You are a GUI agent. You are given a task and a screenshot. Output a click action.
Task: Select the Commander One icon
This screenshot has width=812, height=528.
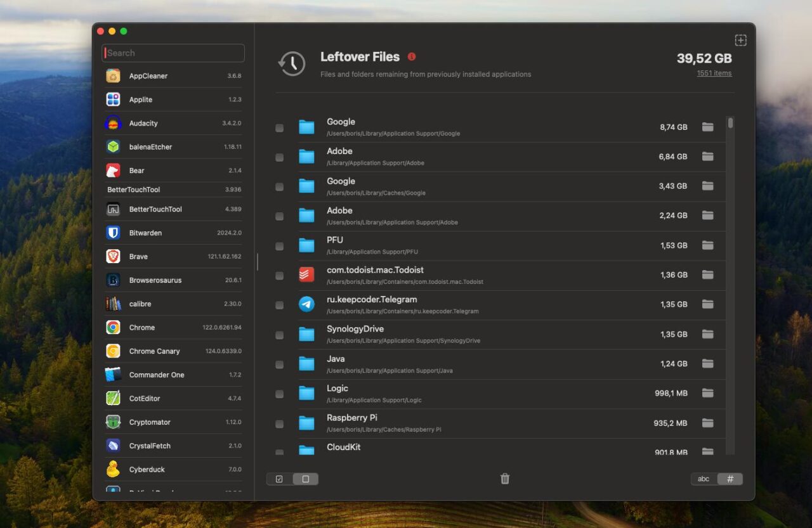coord(113,375)
